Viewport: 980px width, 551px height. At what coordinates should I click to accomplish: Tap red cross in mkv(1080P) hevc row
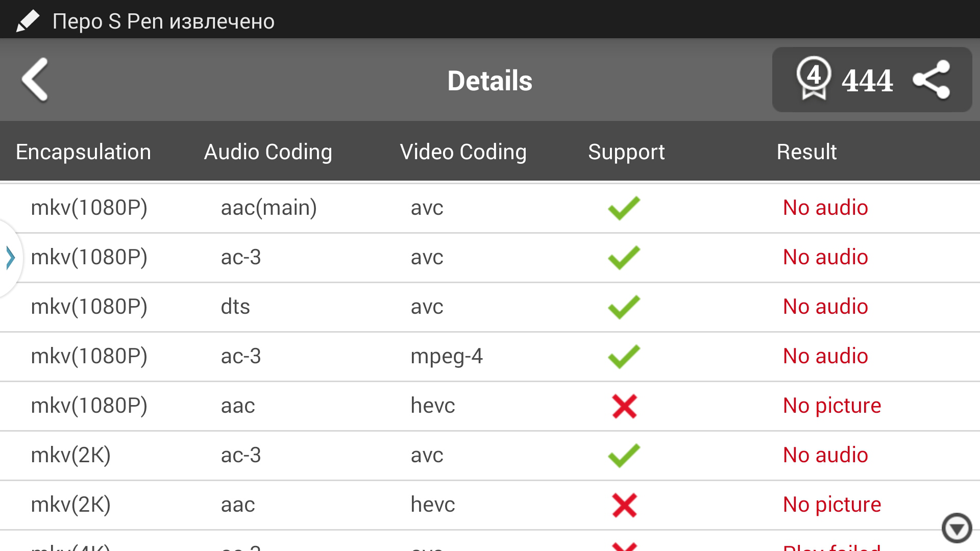point(624,406)
